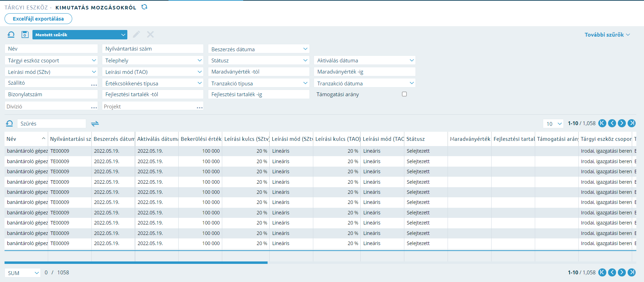Click the column swap arrows icon
Screen dimensions: 644x282
tap(95, 123)
